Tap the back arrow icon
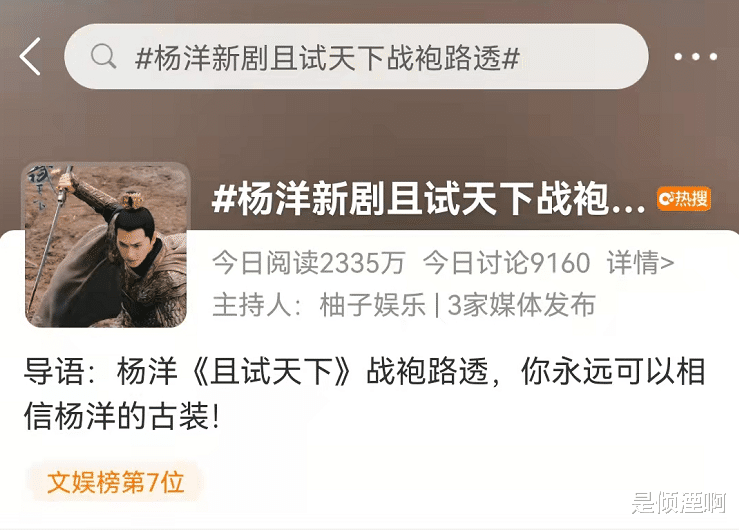This screenshot has width=739, height=530. point(30,57)
